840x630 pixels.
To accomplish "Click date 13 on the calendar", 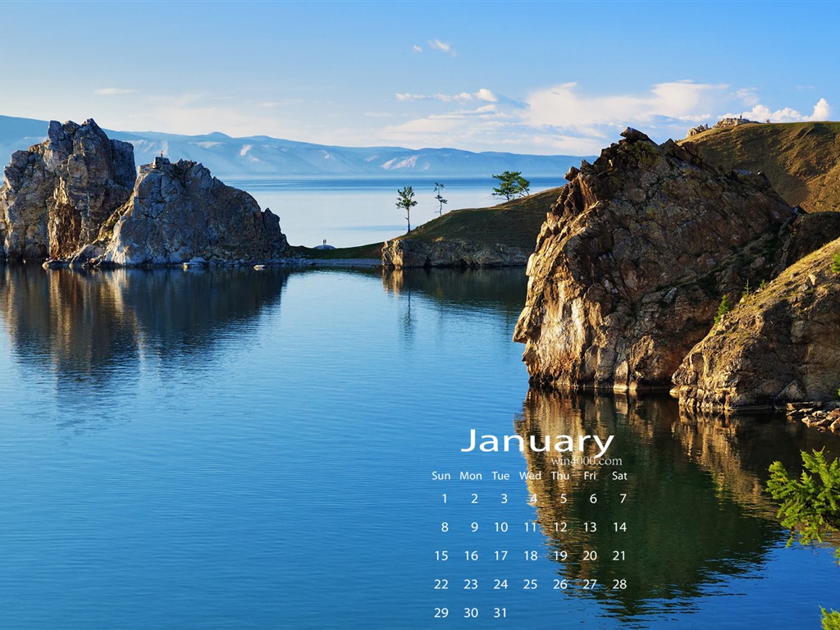I will click(590, 527).
